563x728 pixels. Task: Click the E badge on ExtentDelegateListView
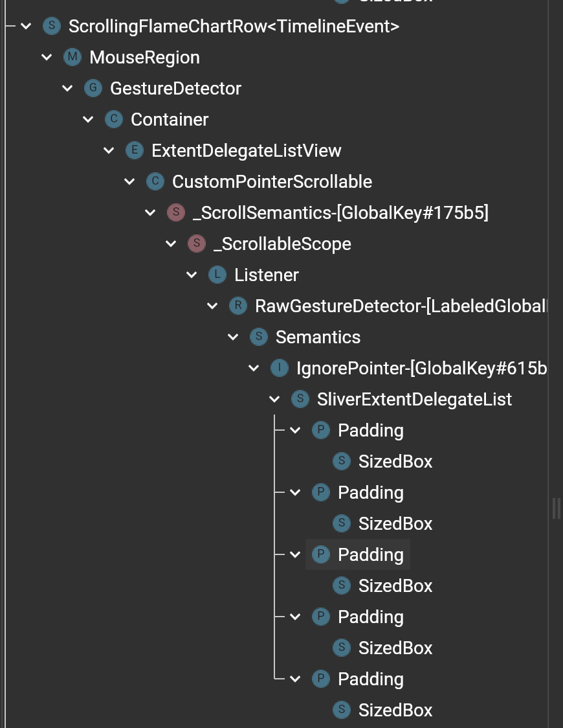(135, 150)
